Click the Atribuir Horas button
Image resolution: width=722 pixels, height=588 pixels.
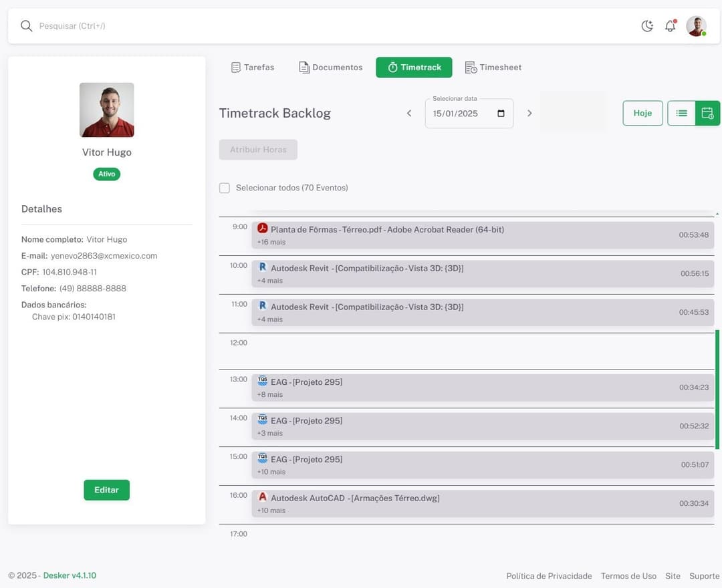(x=258, y=150)
